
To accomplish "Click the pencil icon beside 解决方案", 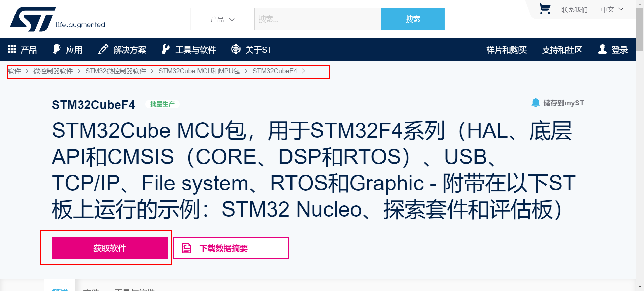I will pyautogui.click(x=103, y=49).
